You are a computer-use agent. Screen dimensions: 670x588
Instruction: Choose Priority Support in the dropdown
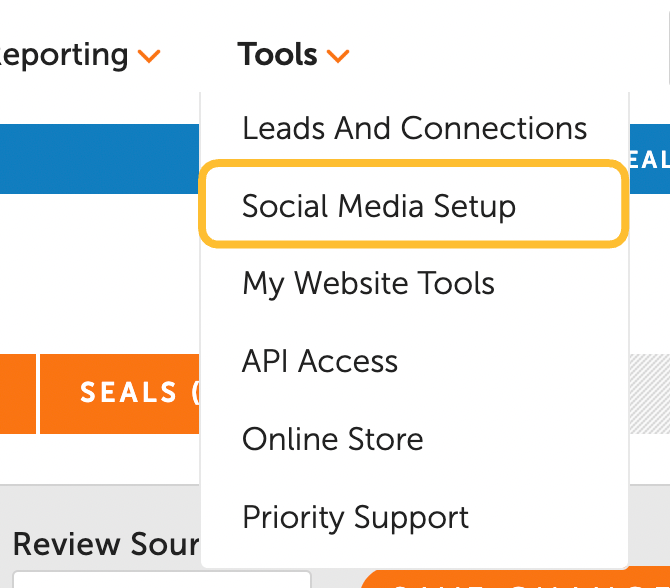coord(355,517)
